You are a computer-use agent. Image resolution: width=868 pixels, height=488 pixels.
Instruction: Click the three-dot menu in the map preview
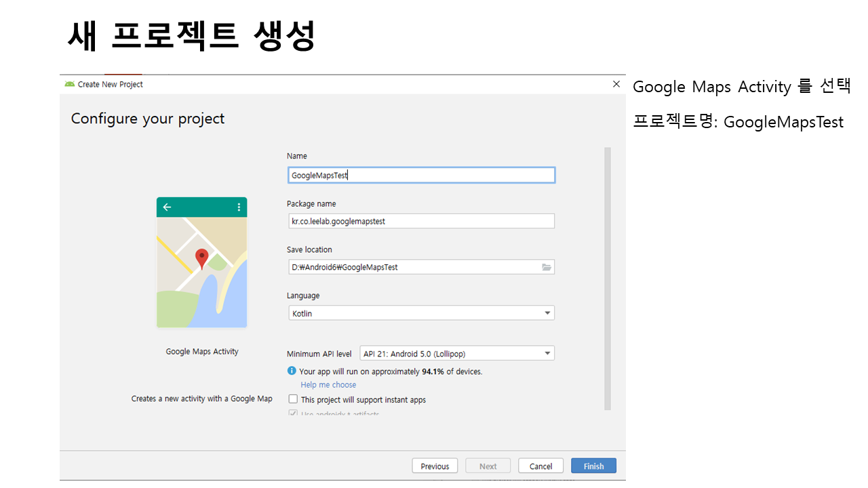tap(239, 207)
